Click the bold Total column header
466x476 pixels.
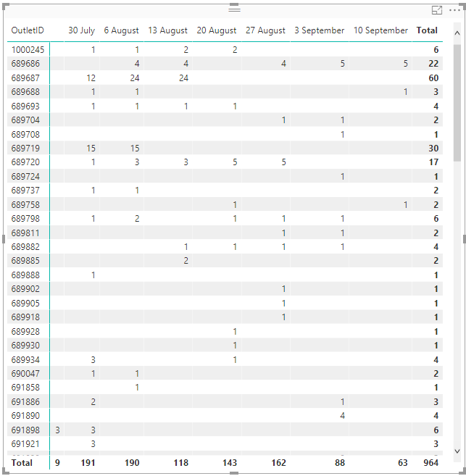[x=427, y=30]
